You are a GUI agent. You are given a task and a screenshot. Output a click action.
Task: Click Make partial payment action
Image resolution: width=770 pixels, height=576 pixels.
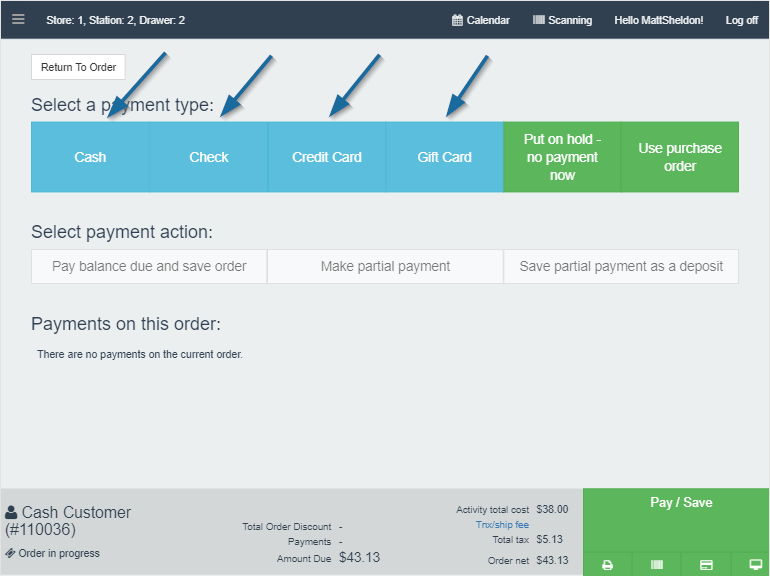(x=385, y=266)
